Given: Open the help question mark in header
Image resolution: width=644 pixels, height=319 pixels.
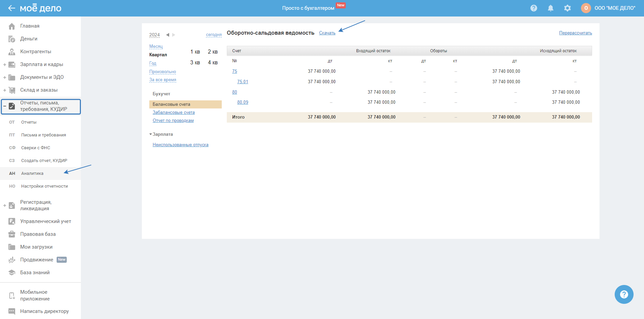Looking at the screenshot, I should (x=533, y=8).
